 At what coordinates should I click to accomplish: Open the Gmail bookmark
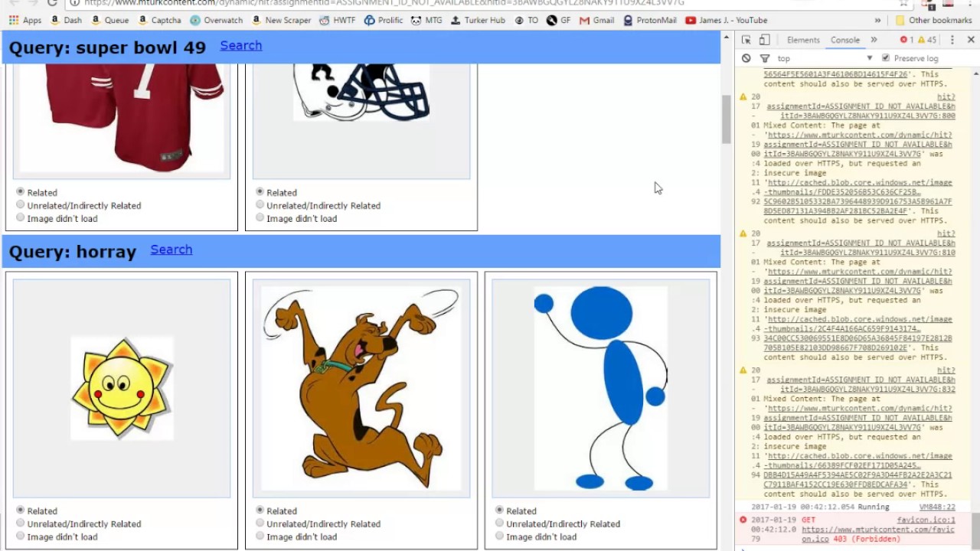(x=597, y=21)
